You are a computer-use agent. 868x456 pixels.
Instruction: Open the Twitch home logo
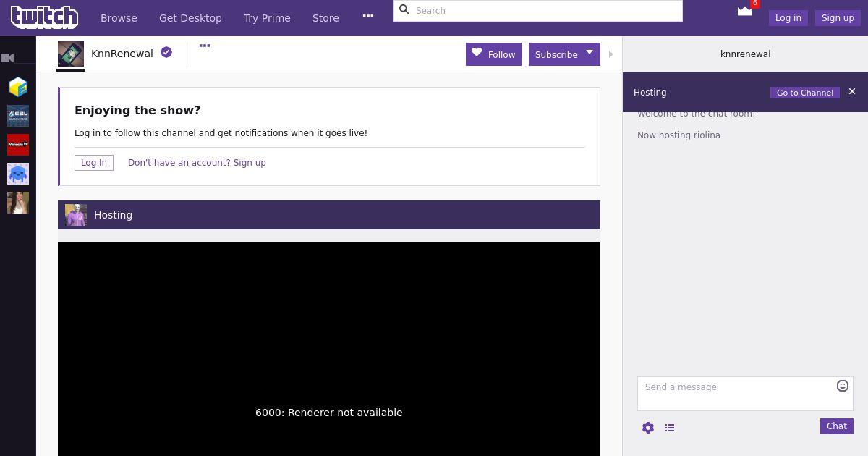(44, 17)
